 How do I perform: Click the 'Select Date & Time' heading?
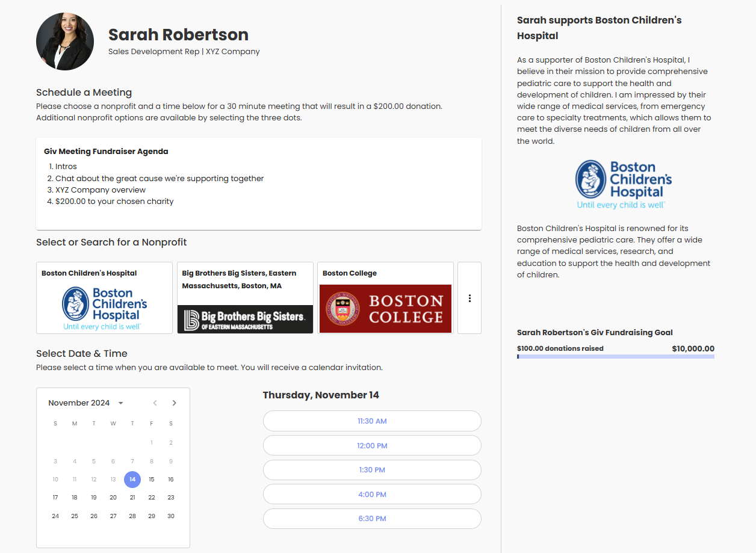pyautogui.click(x=82, y=354)
